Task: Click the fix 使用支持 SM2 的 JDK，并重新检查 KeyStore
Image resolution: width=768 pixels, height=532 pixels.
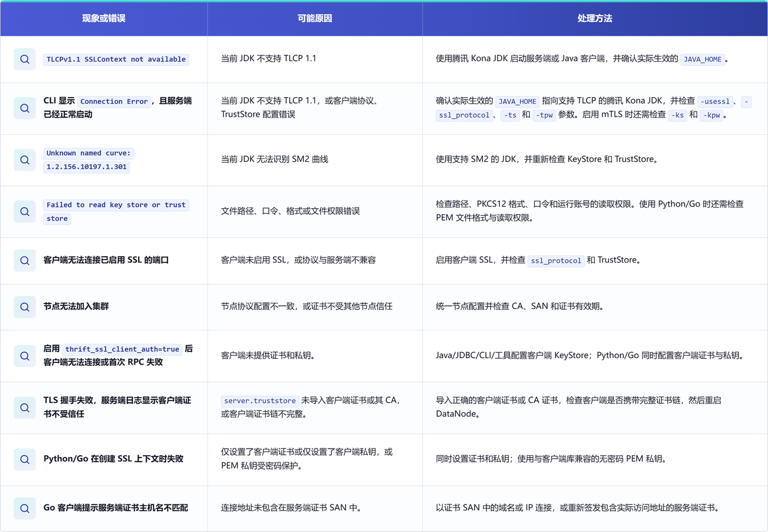Action: pyautogui.click(x=547, y=160)
